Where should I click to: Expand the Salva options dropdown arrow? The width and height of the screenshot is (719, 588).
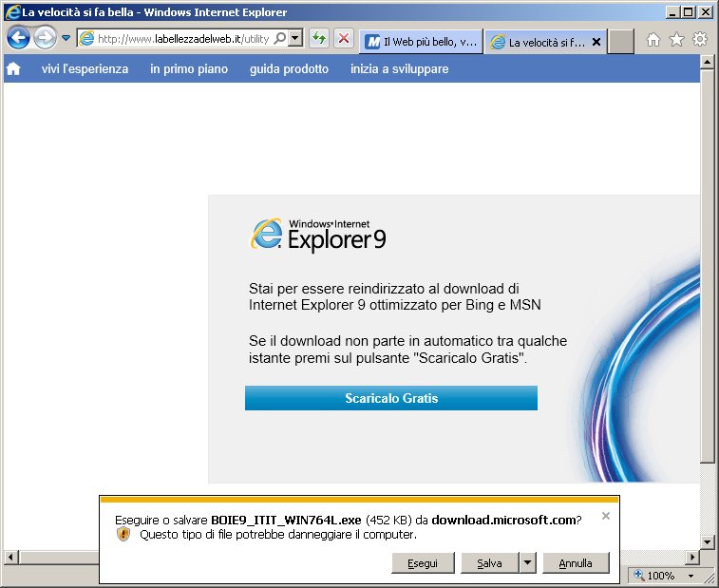click(527, 562)
